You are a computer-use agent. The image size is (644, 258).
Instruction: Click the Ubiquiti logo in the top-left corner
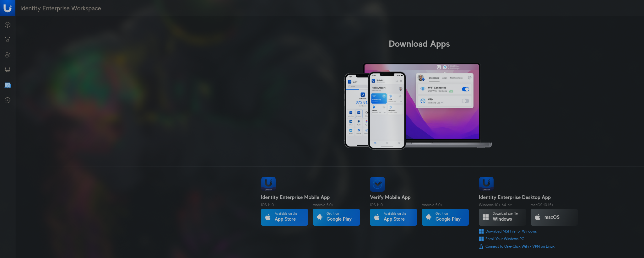[8, 8]
